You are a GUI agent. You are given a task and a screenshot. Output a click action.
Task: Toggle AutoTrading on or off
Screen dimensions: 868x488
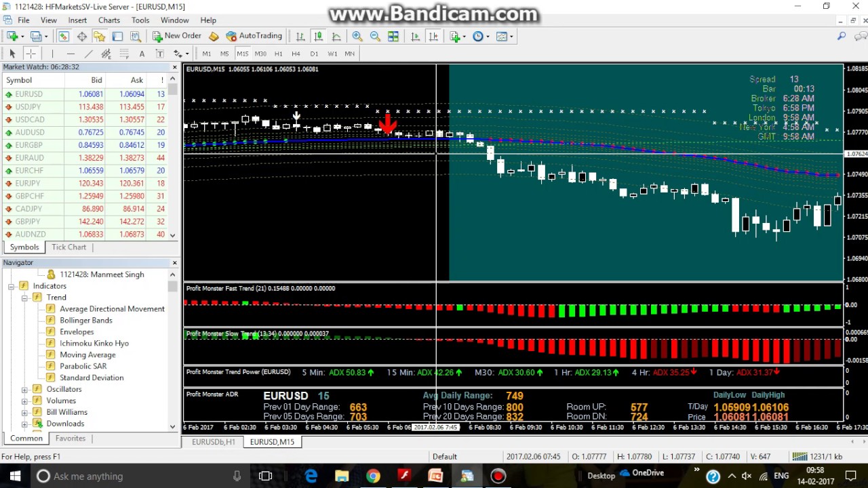click(254, 36)
